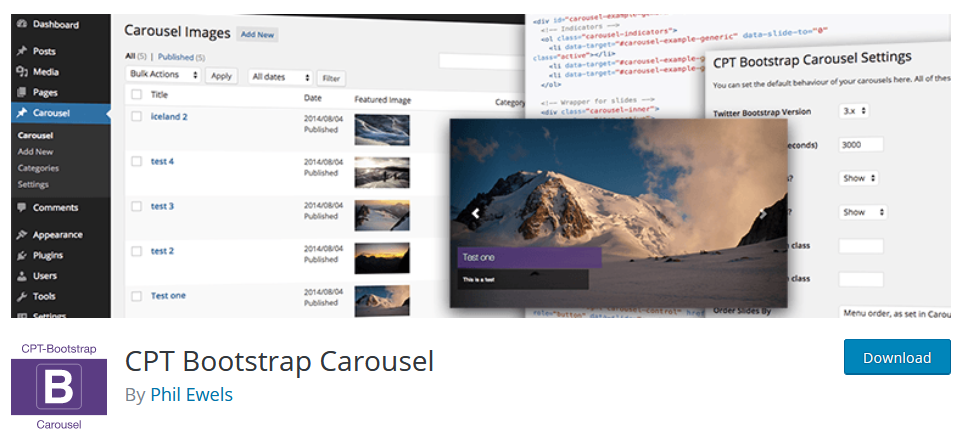Check the box for iceland 2
The image size is (978, 441).
[x=137, y=117]
